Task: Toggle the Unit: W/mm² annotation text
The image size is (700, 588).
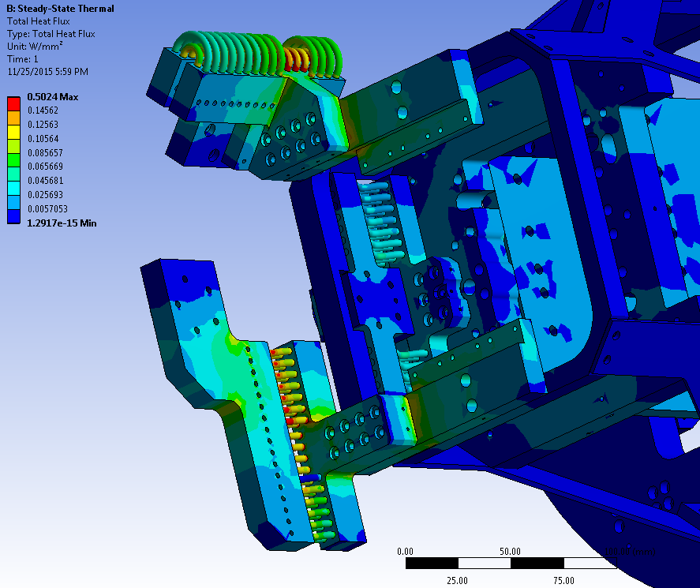Action: [x=33, y=45]
